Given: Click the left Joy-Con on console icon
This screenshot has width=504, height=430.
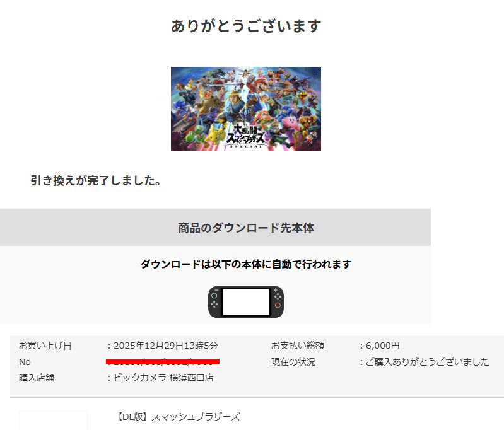Looking at the screenshot, I should [214, 302].
